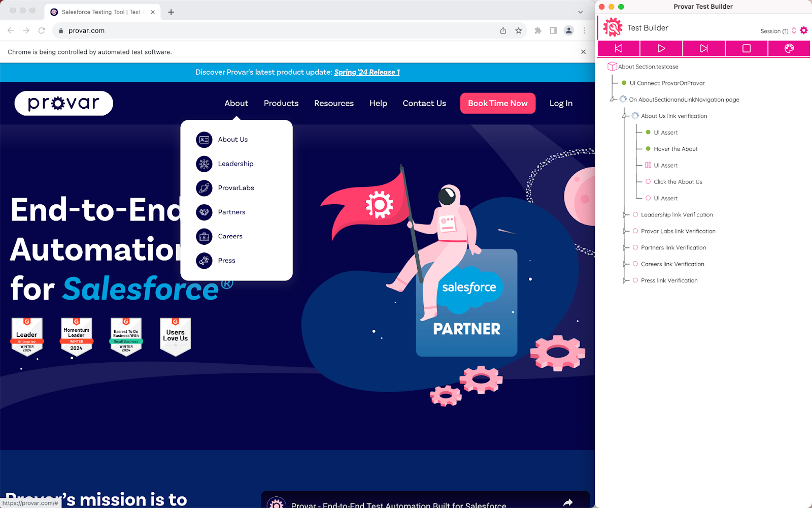Select the Click the About Us step
This screenshot has height=508, width=812.
pyautogui.click(x=678, y=182)
